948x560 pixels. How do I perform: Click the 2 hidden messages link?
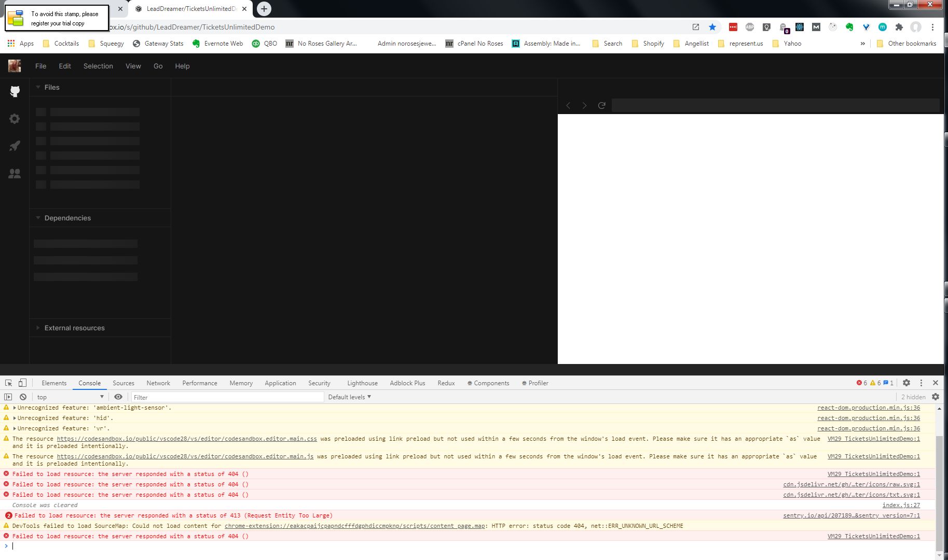tap(913, 397)
